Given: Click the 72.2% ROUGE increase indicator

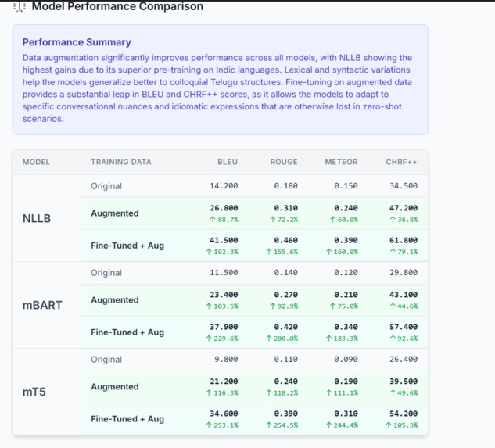Looking at the screenshot, I should point(284,220).
